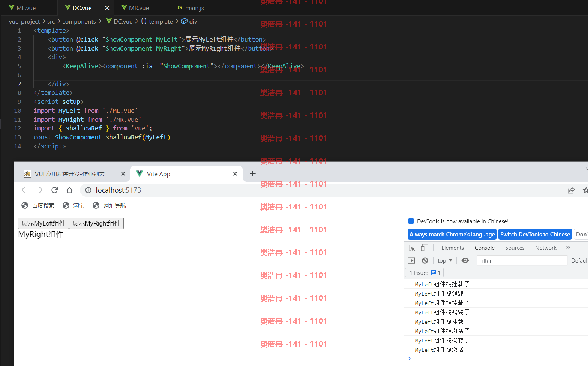588x366 pixels.
Task: Go to the browser home page
Action: point(69,190)
